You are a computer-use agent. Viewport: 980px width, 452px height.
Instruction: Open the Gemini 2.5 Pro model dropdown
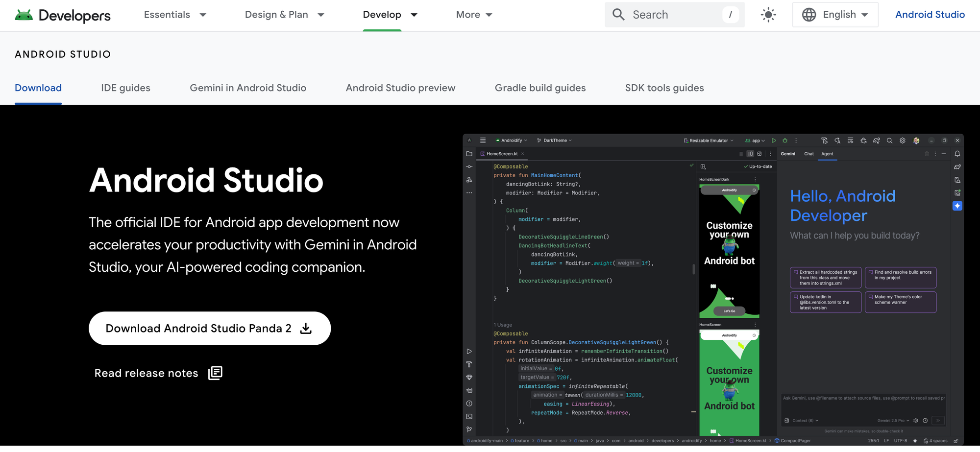click(x=893, y=421)
